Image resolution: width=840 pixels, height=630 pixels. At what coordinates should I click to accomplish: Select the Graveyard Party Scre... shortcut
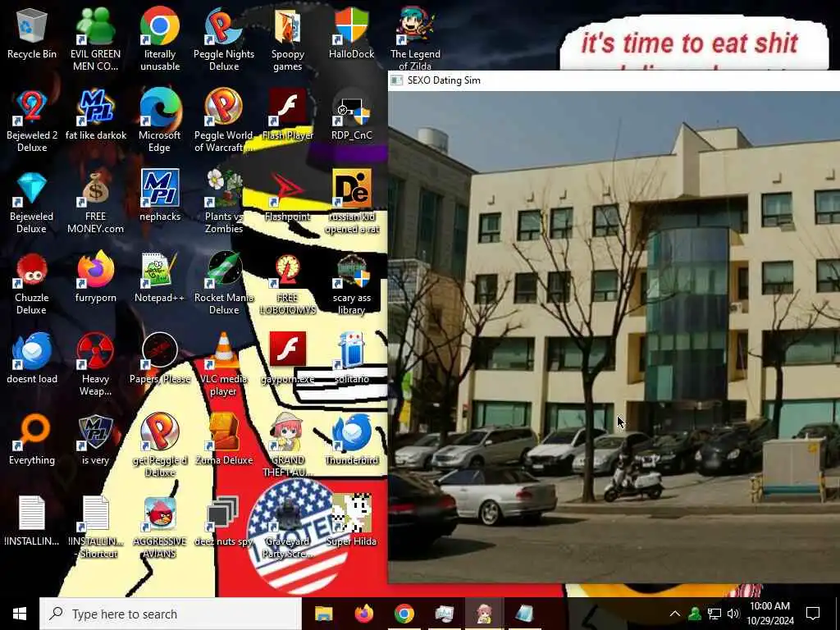coord(288,527)
